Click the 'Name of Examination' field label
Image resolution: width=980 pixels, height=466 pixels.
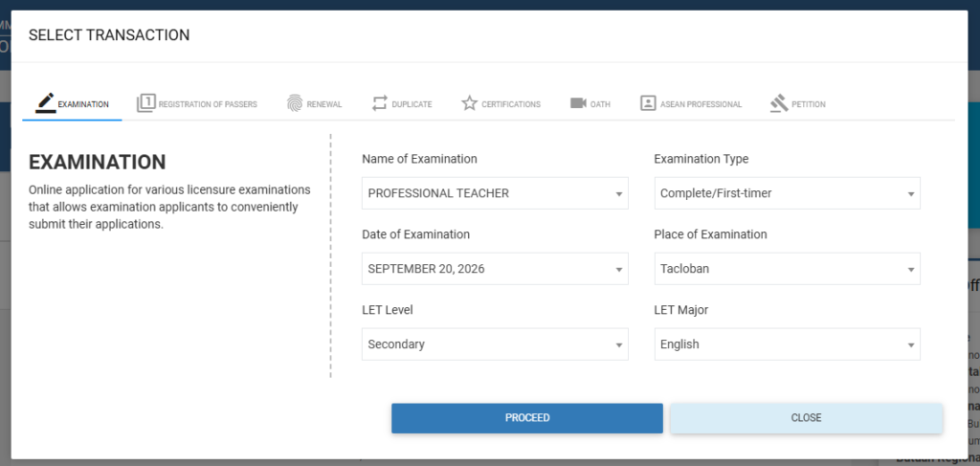[419, 159]
